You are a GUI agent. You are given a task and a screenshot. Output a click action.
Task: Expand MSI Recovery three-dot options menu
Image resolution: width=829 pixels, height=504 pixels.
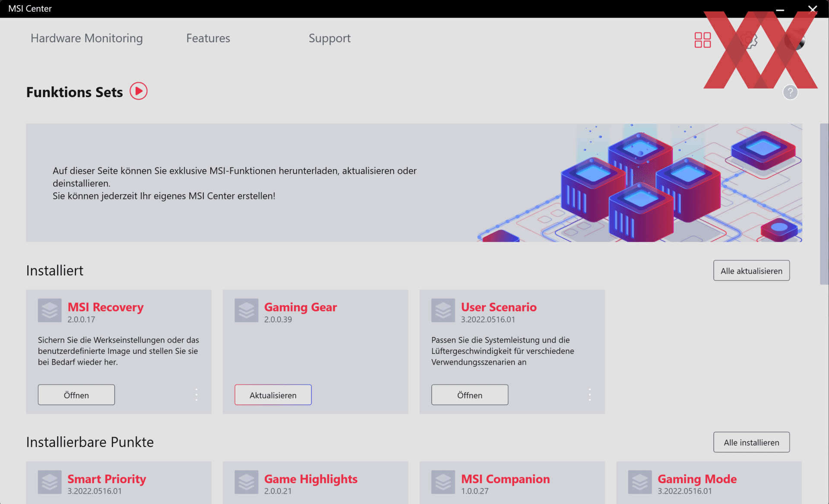(x=196, y=395)
